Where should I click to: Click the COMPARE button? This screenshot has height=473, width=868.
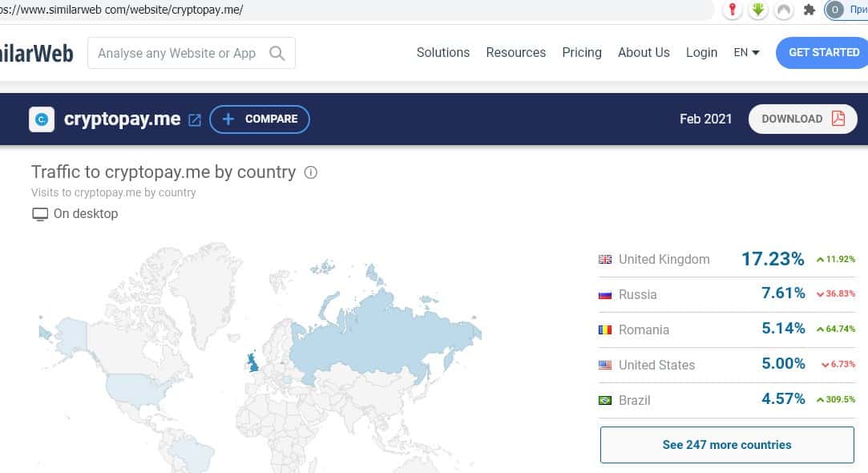coord(260,119)
